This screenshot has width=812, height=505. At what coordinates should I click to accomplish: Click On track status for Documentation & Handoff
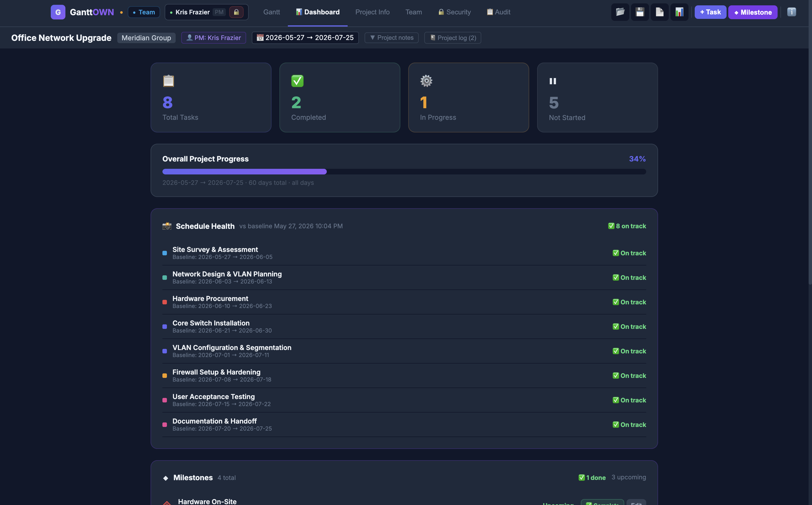tap(629, 425)
